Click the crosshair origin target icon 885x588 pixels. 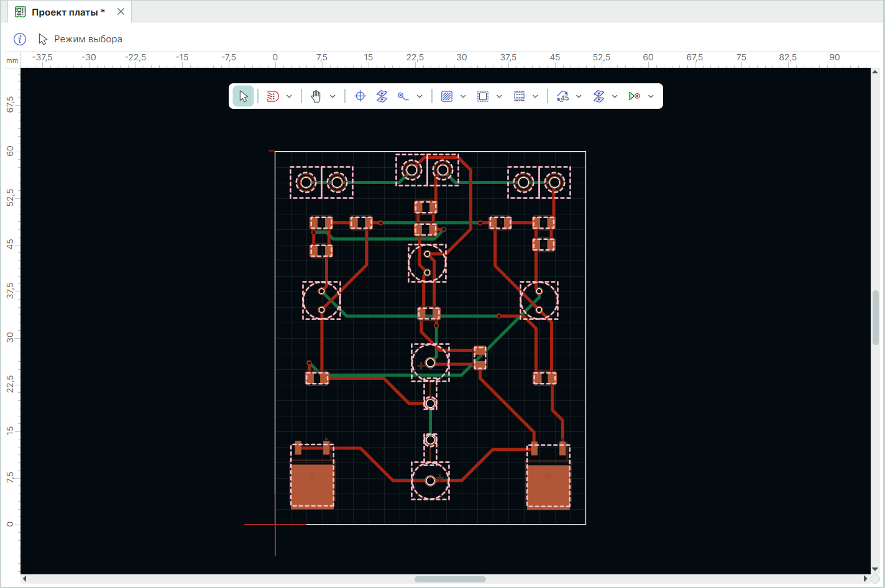pos(360,96)
